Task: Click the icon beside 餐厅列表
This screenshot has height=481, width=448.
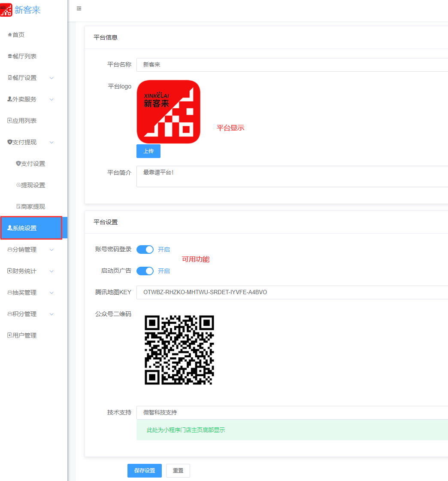Action: tap(10, 56)
